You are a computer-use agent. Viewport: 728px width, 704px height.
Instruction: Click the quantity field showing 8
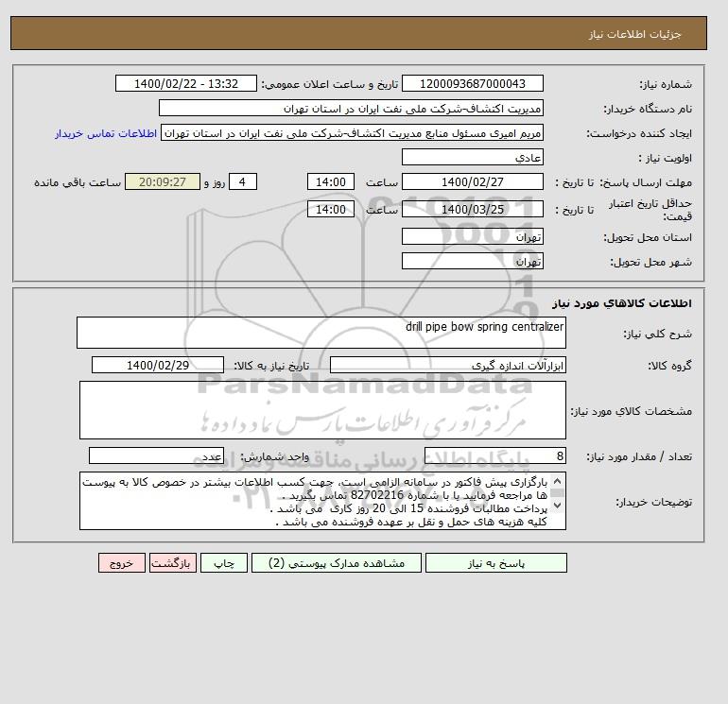click(x=494, y=456)
